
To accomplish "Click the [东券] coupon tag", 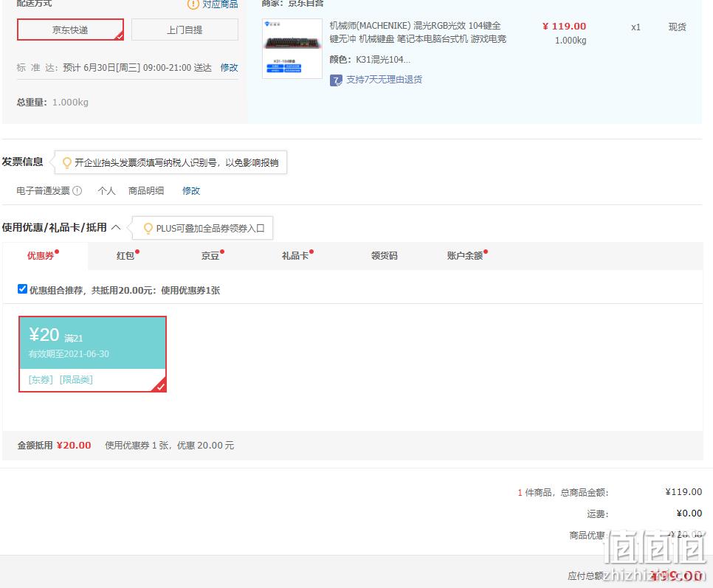I will (x=41, y=380).
